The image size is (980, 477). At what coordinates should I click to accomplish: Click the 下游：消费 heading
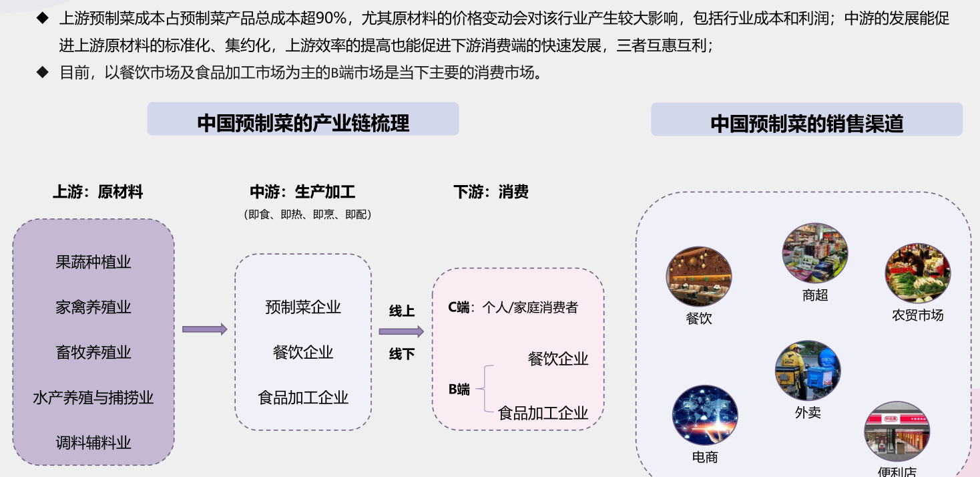[491, 192]
